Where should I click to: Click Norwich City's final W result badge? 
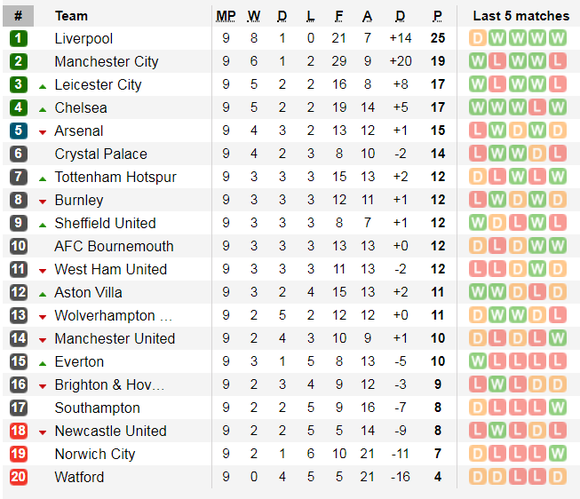[557, 454]
